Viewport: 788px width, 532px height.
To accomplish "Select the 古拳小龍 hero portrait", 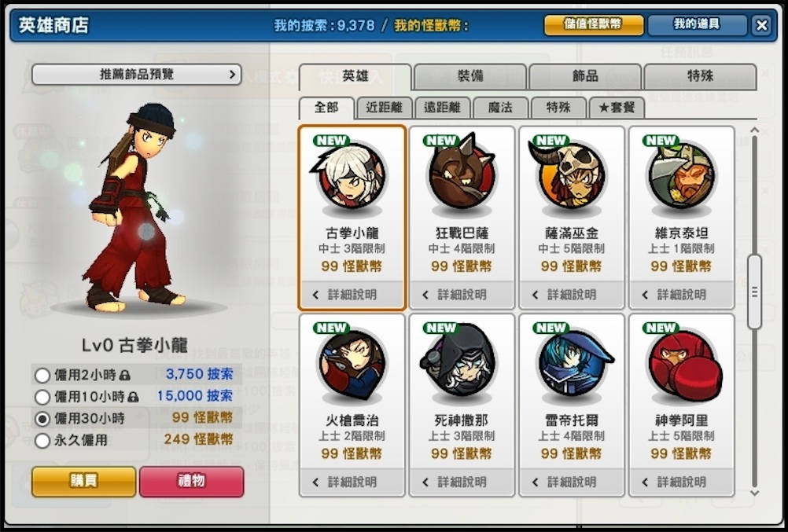I will coord(352,177).
